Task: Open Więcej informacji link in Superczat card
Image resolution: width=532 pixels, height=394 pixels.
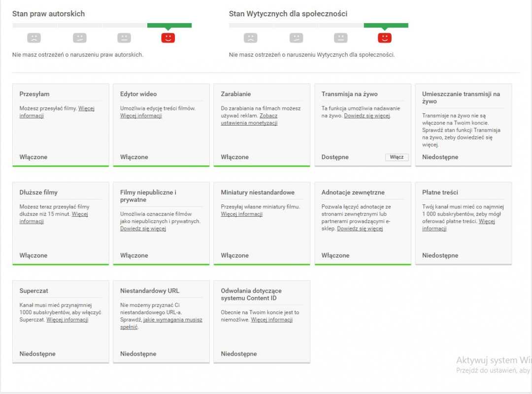Action: coord(67,320)
